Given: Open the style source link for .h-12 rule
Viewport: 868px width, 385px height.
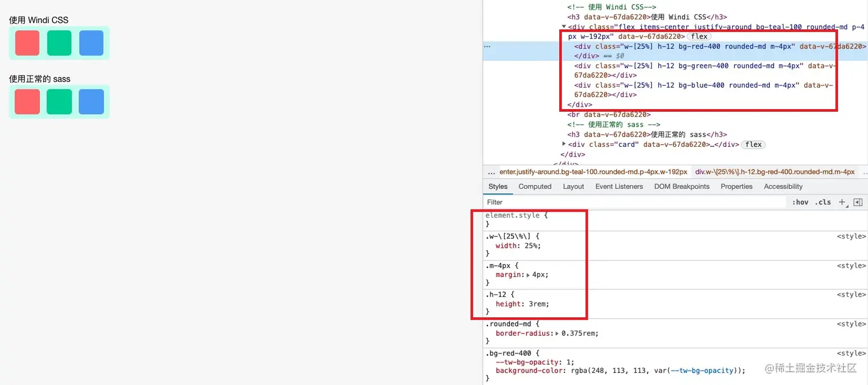Looking at the screenshot, I should click(851, 294).
